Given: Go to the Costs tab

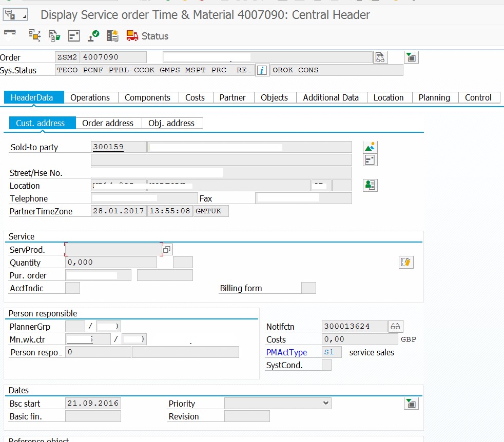Looking at the screenshot, I should tap(195, 97).
